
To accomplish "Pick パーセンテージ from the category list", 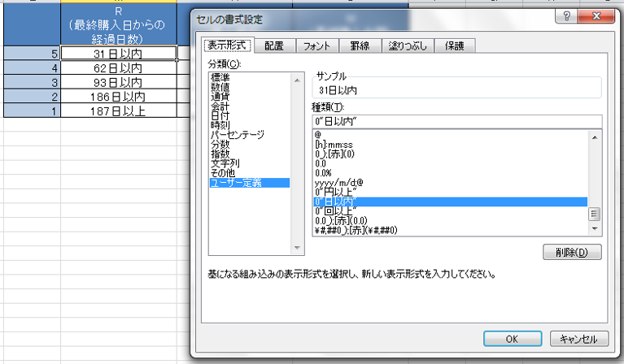I will 238,133.
